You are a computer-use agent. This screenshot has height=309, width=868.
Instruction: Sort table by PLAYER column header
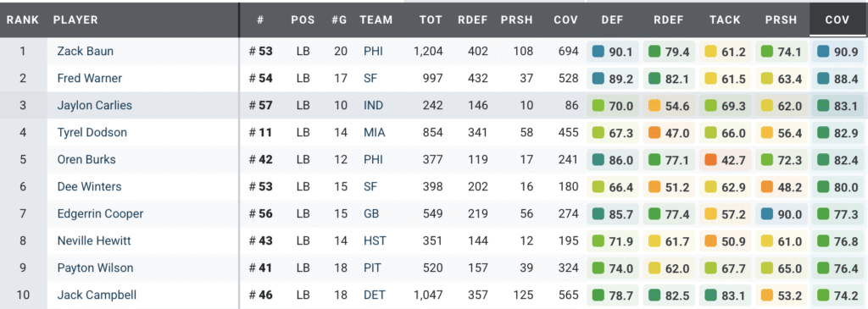click(x=75, y=20)
